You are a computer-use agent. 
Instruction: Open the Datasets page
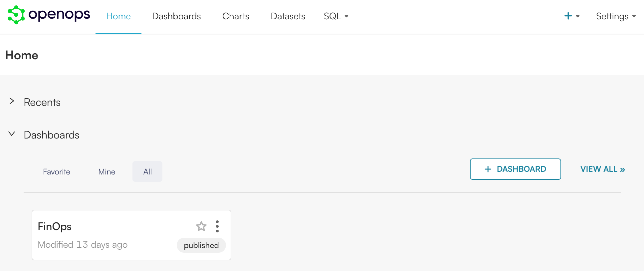(288, 16)
